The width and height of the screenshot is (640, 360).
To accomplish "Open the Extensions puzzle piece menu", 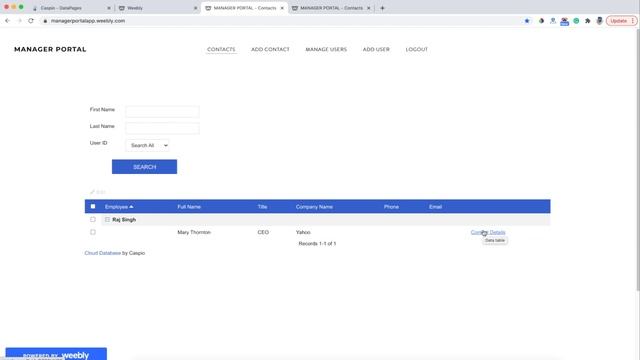I will [x=588, y=21].
